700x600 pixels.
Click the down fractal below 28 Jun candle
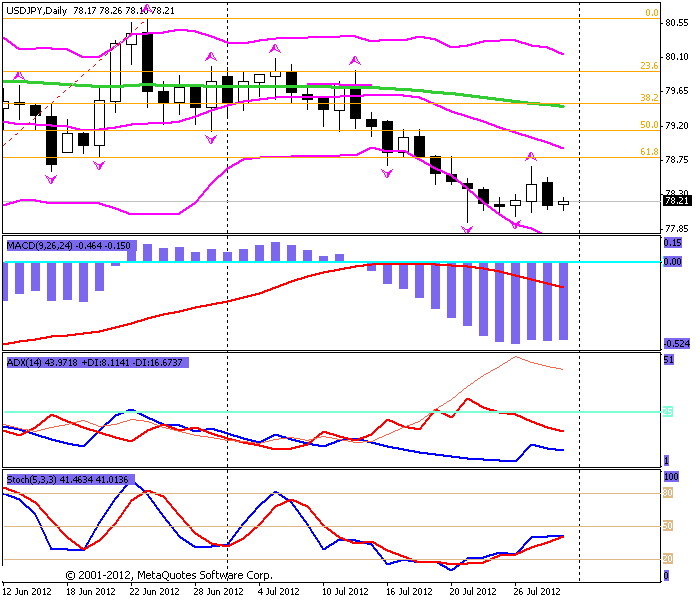[x=211, y=140]
